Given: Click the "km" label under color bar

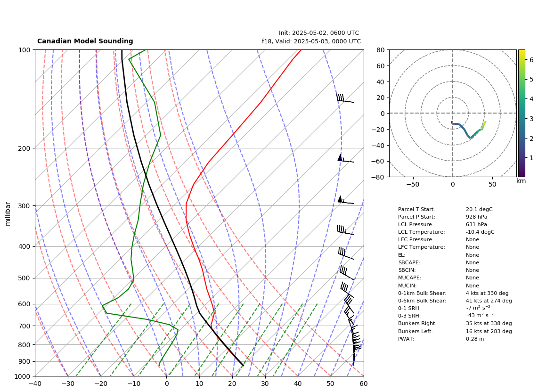Looking at the screenshot, I should (x=521, y=181).
